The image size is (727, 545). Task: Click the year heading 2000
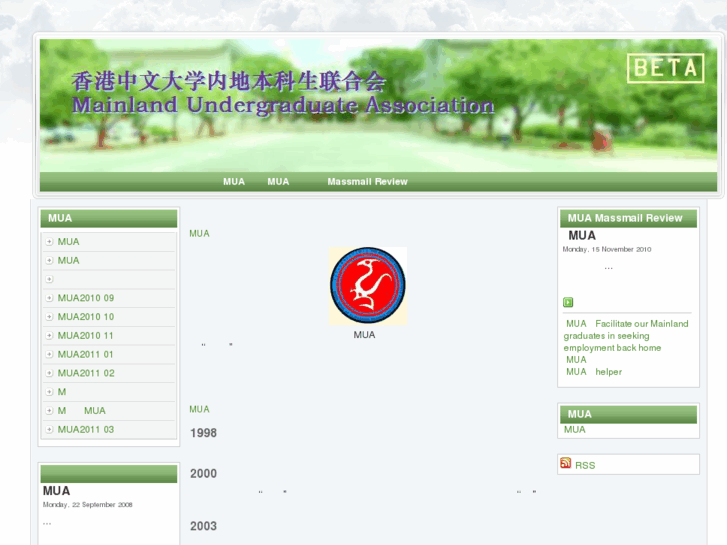click(x=204, y=474)
